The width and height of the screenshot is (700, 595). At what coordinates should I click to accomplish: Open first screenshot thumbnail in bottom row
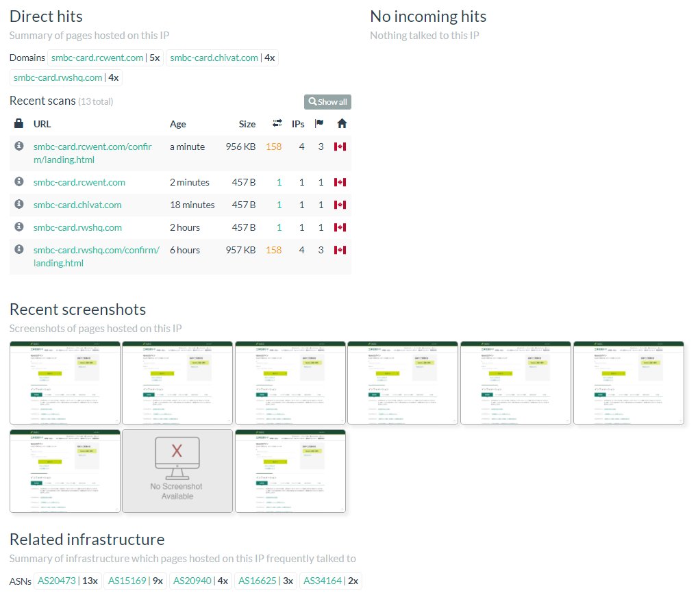tap(65, 471)
